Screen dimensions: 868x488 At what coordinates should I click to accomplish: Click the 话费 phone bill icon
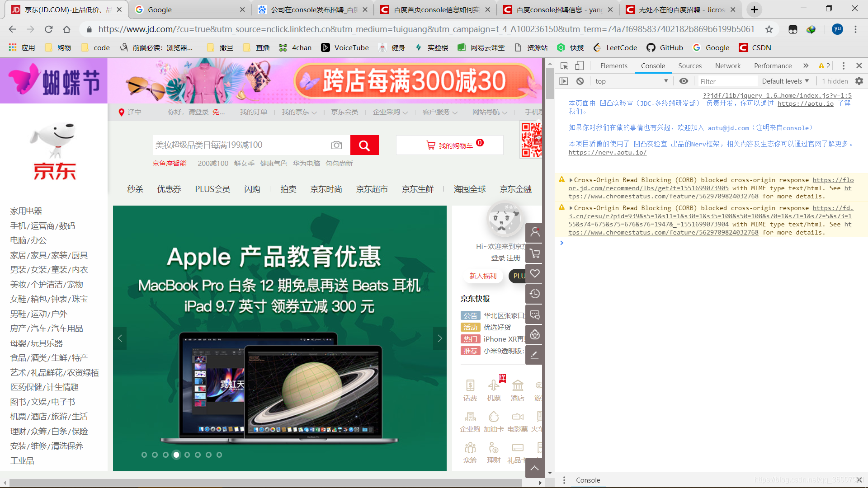click(470, 385)
